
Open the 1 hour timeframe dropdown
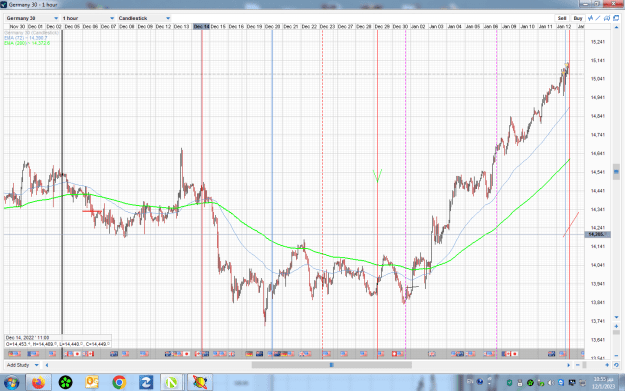[88, 18]
